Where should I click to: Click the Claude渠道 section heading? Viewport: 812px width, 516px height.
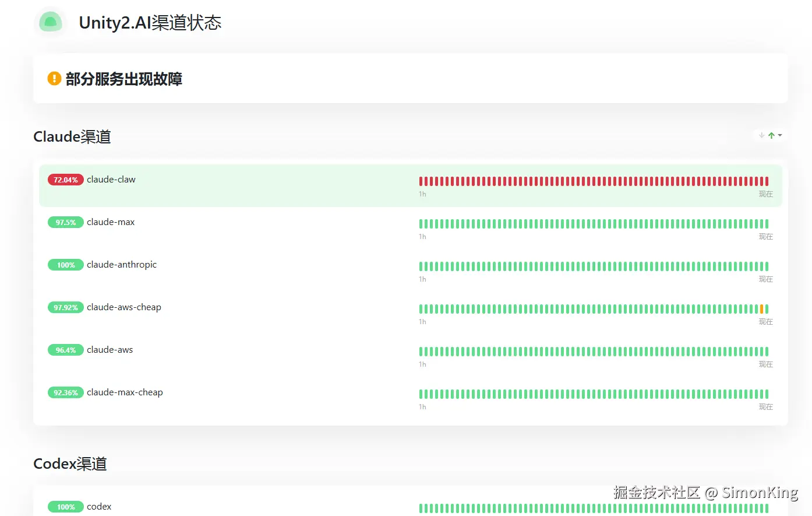(72, 136)
